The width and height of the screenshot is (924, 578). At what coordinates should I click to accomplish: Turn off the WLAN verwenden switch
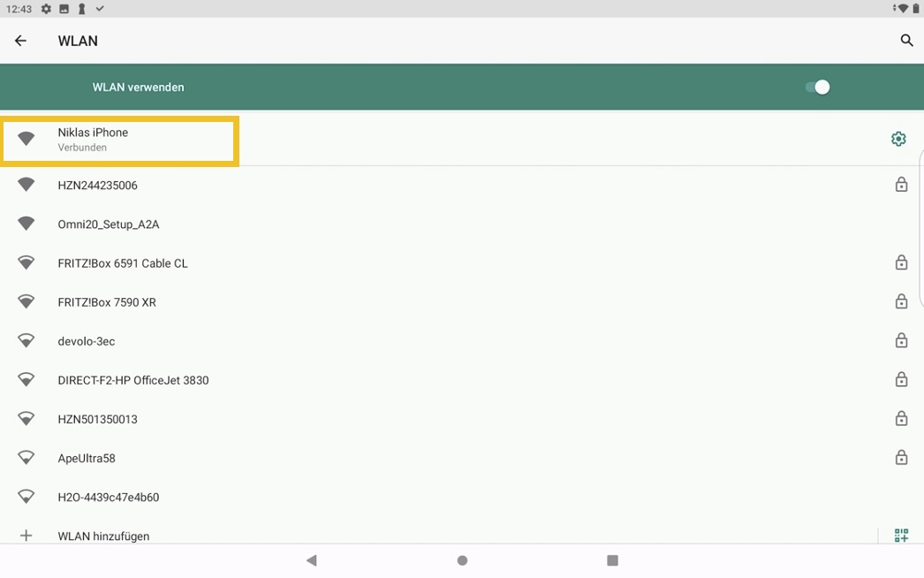click(x=817, y=87)
